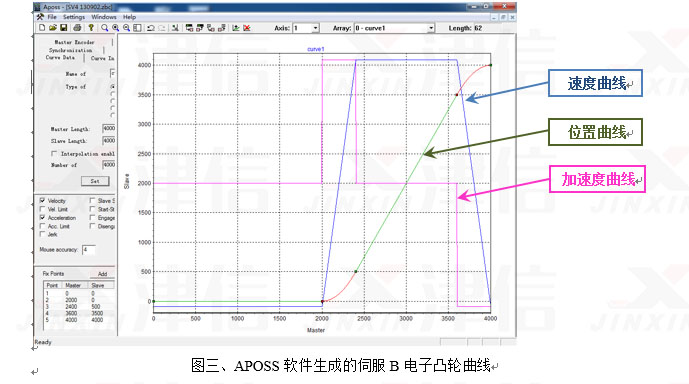Click the red X delete icon
This screenshot has width=689, height=384.
[x=247, y=28]
